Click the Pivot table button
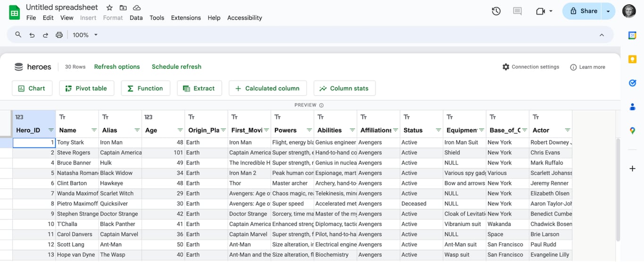 point(86,88)
